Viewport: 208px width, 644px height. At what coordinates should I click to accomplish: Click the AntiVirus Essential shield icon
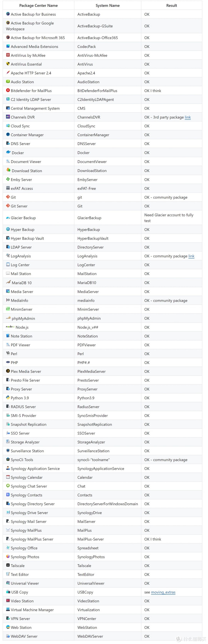[x=8, y=64]
